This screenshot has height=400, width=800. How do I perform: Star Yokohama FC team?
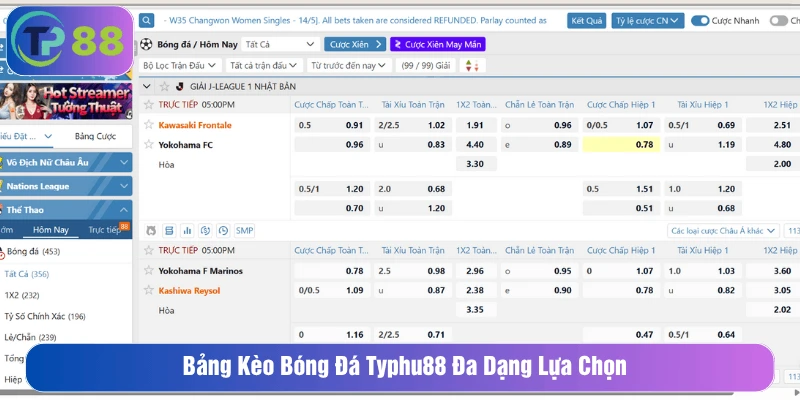tap(148, 144)
